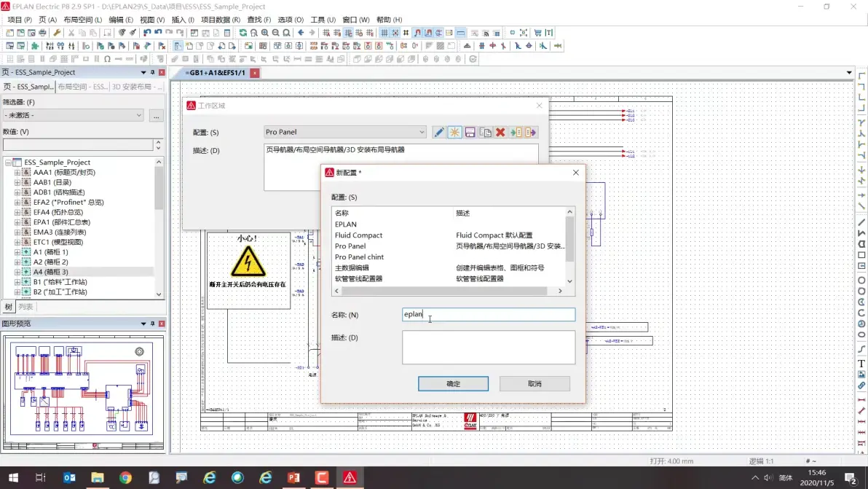The height and width of the screenshot is (489, 868).
Task: Click the wrench settings icon in toolbar
Action: 57,33
